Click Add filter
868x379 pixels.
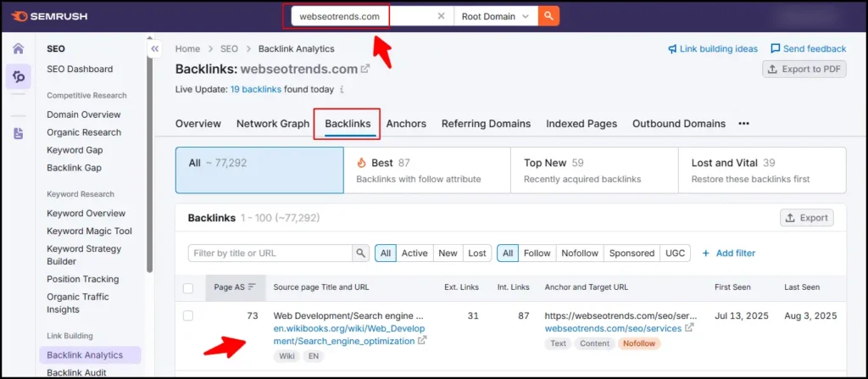[x=728, y=254]
